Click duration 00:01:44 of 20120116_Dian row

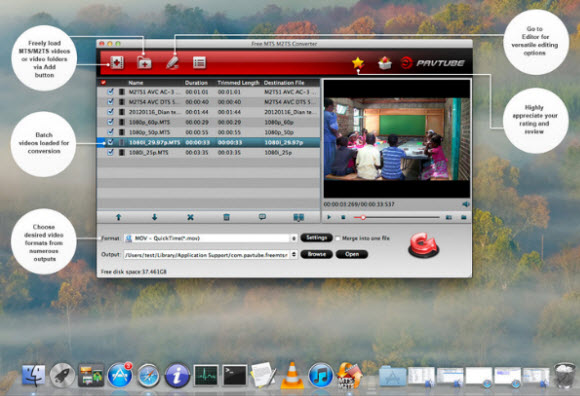pos(197,112)
